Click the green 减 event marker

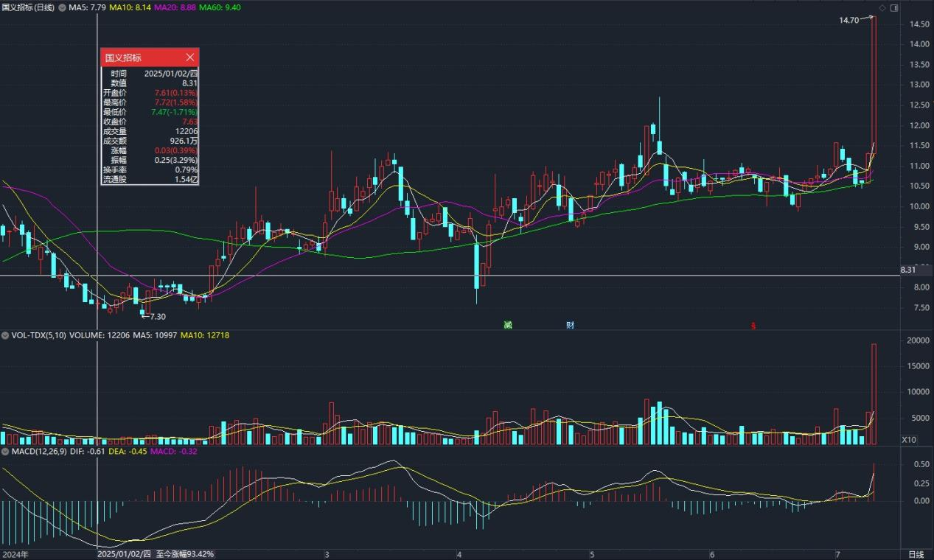[x=508, y=325]
